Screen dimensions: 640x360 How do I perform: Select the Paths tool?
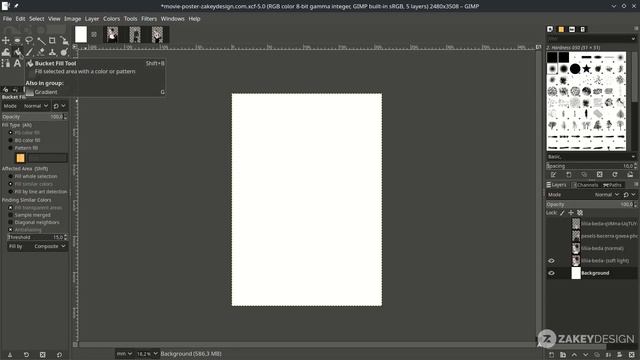coord(6,63)
